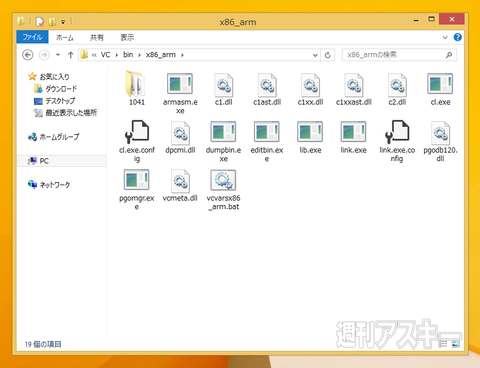Open Explorer help question mark icon
Image resolution: width=480 pixels, height=368 pixels.
pyautogui.click(x=458, y=37)
